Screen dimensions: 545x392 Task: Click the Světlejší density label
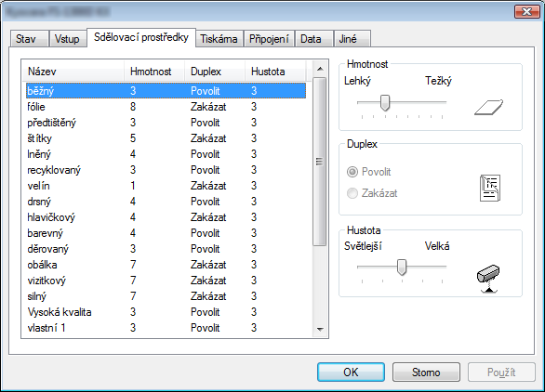363,246
